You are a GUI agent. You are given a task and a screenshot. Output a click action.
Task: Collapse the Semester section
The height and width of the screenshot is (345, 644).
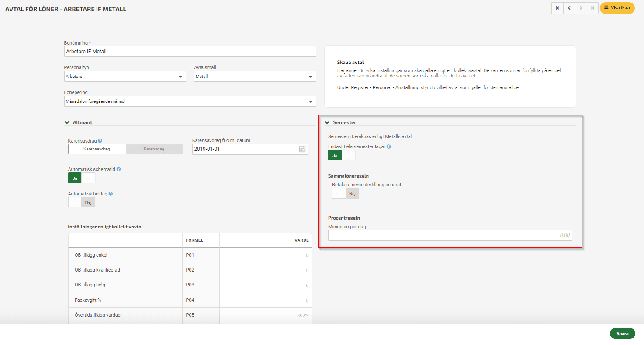click(327, 123)
